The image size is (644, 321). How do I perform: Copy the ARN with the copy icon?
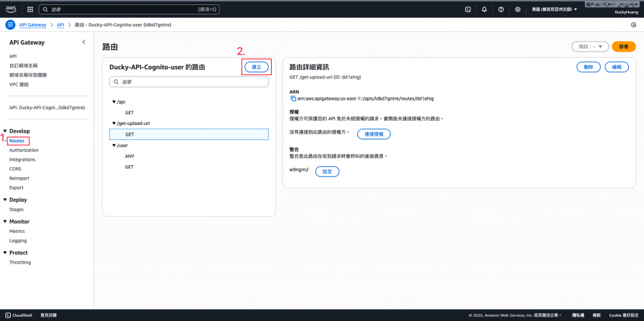click(x=293, y=99)
